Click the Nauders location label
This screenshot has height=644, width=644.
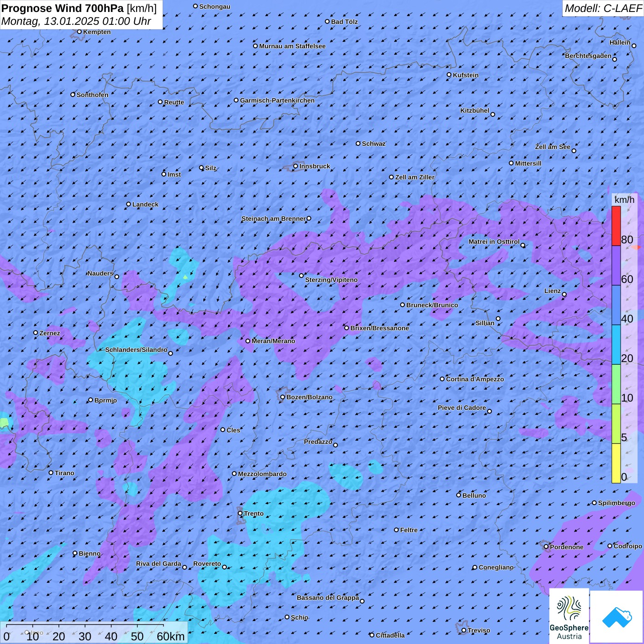point(100,273)
